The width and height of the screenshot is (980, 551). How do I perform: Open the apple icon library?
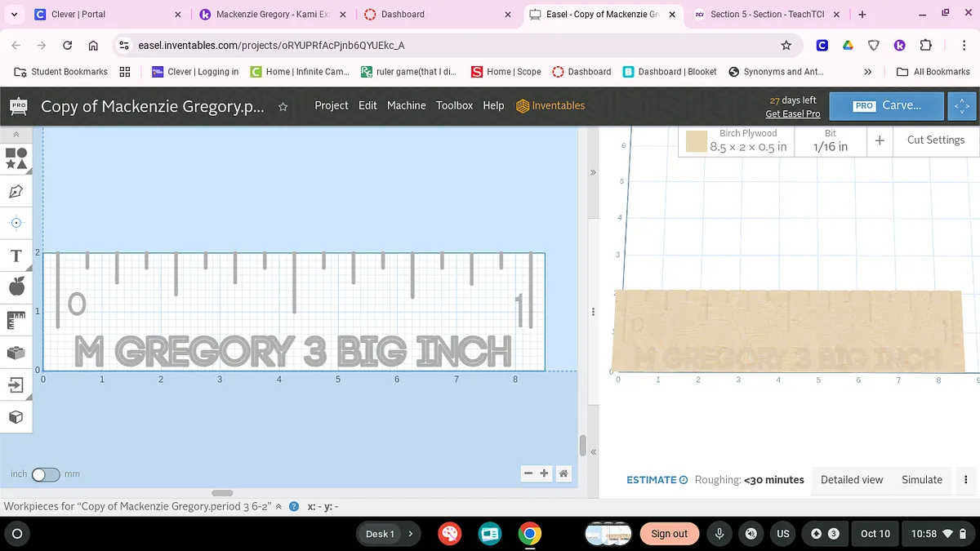click(16, 287)
